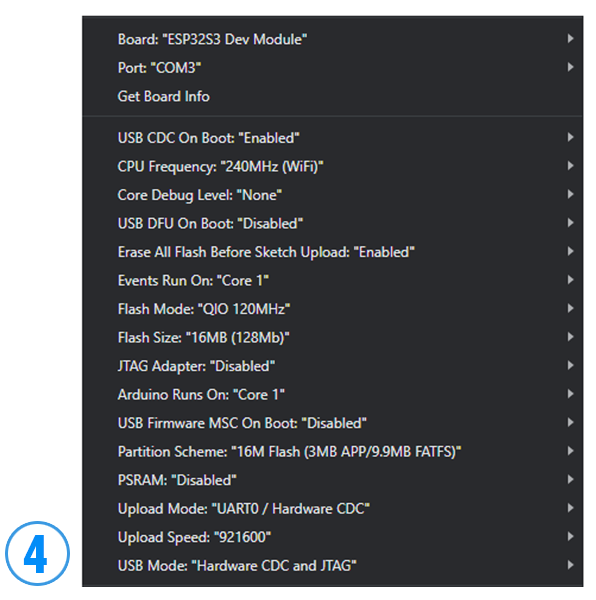Open the Board ESP32S3 Dev Module submenu
This screenshot has height=600, width=596.
tap(332, 39)
